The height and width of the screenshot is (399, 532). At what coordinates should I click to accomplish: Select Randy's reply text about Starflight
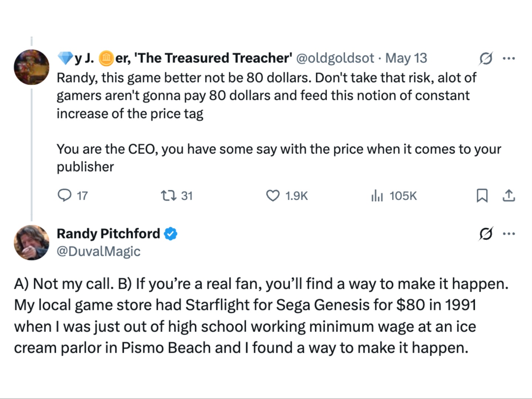point(259,316)
